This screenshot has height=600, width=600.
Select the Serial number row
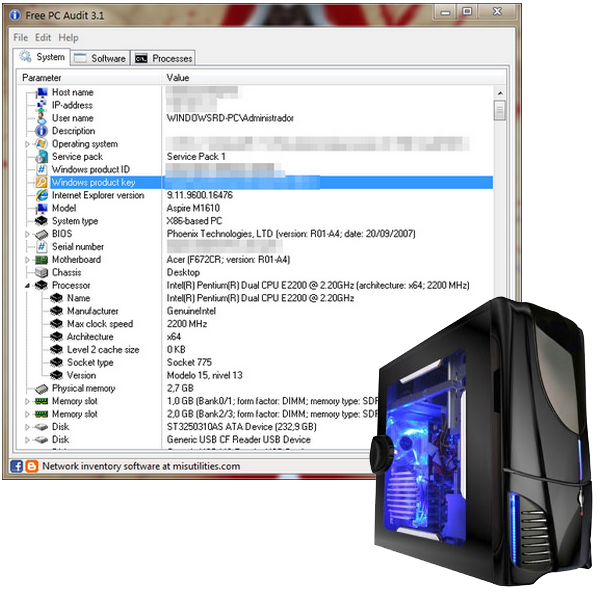coord(254,247)
